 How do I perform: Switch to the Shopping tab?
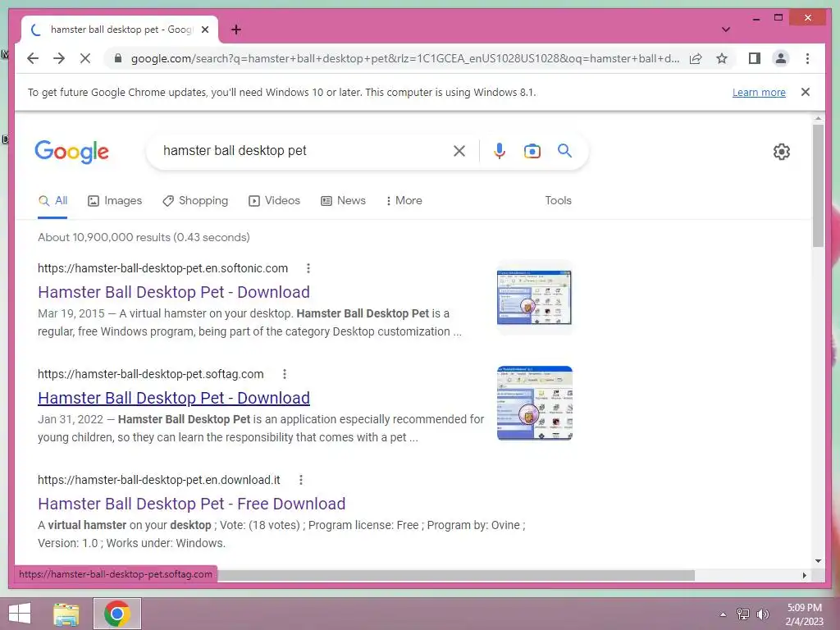(195, 201)
